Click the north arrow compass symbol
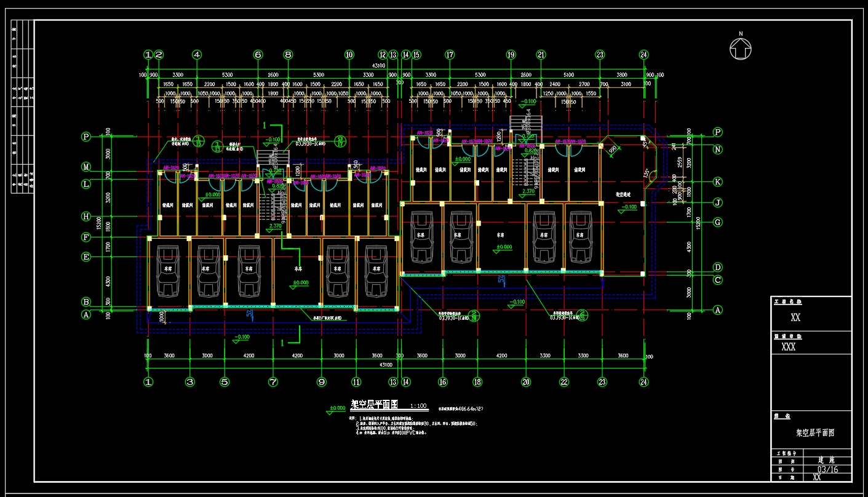Screen dimensions: 868x497 click(741, 49)
